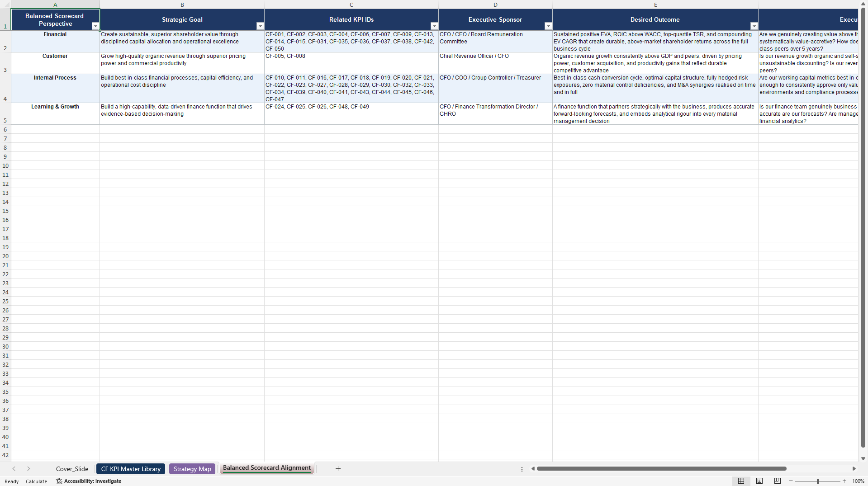The height and width of the screenshot is (486, 868).
Task: Switch to Page Layout view icon
Action: click(x=759, y=481)
